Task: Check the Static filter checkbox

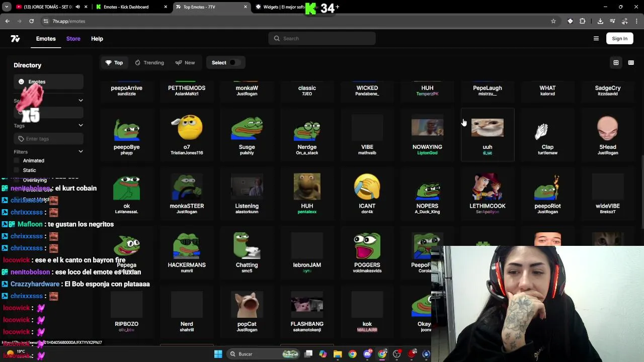Action: (17, 170)
